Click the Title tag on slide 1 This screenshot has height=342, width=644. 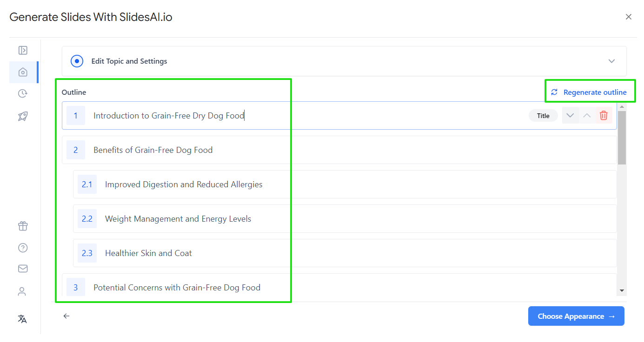(543, 116)
